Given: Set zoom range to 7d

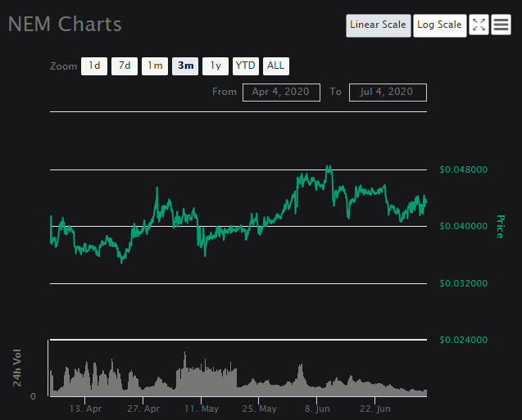Looking at the screenshot, I should click(x=125, y=66).
